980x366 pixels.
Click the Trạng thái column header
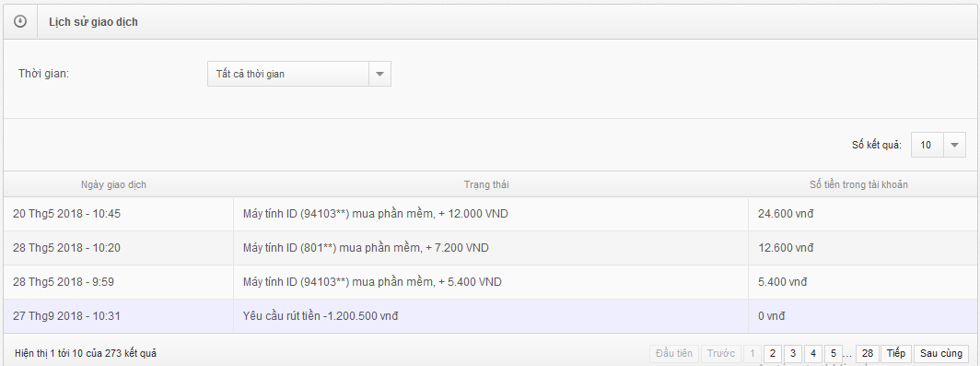[x=491, y=184]
